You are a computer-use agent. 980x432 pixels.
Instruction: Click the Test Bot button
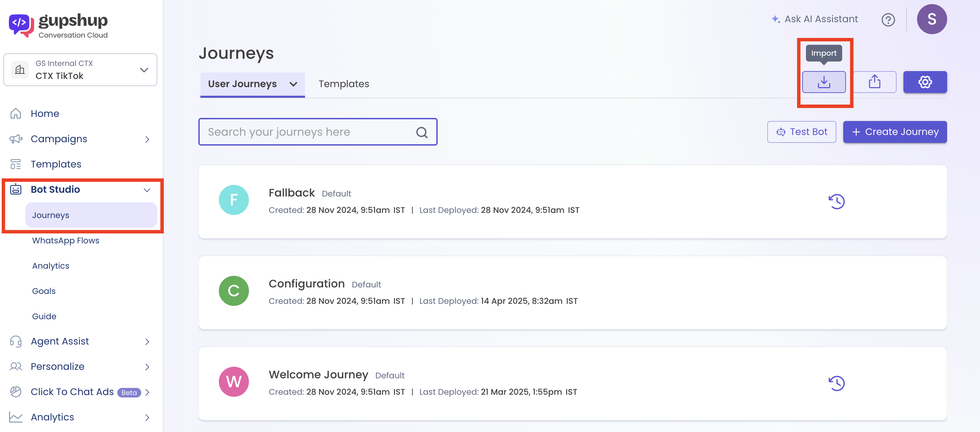(801, 132)
